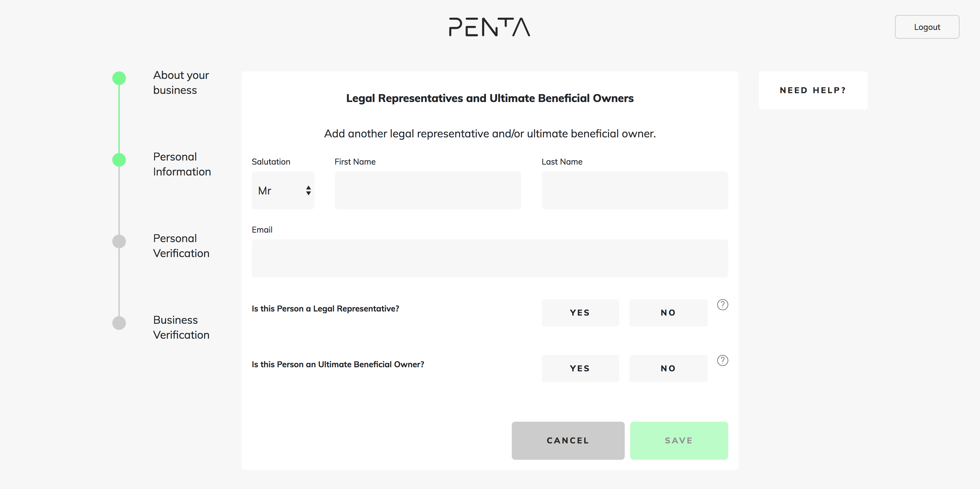Click the help icon beside Ultimate Beneficial Owner question
The height and width of the screenshot is (489, 980).
(x=722, y=360)
